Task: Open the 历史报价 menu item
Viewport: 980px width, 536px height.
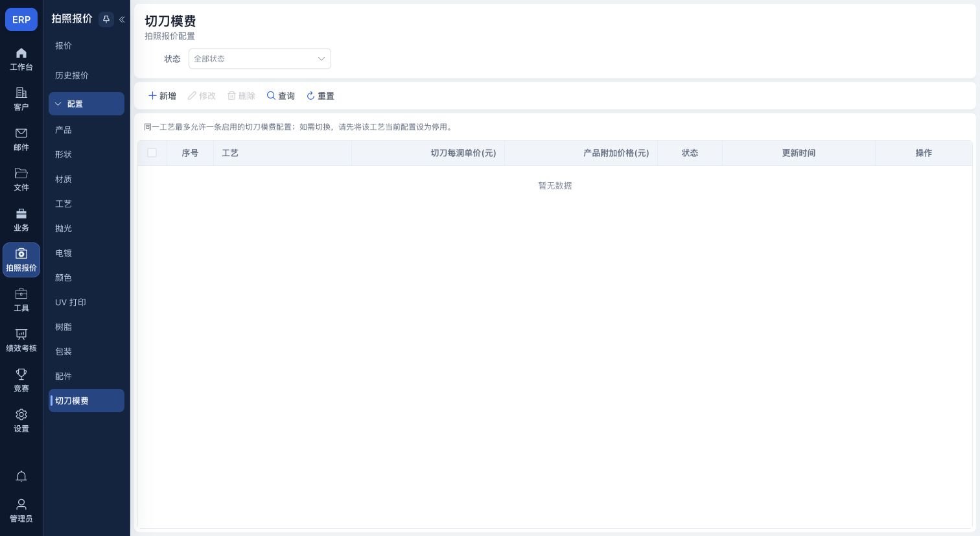Action: (x=86, y=75)
